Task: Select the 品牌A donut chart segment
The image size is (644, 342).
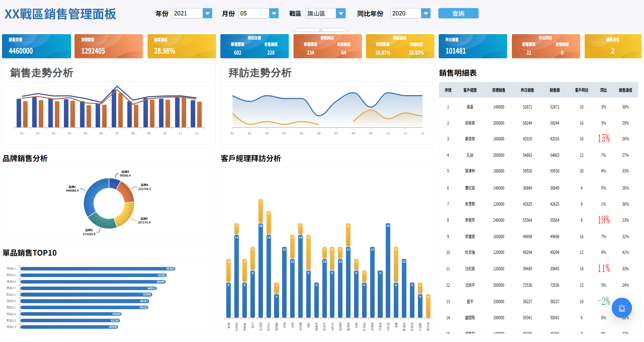Action: [128, 191]
